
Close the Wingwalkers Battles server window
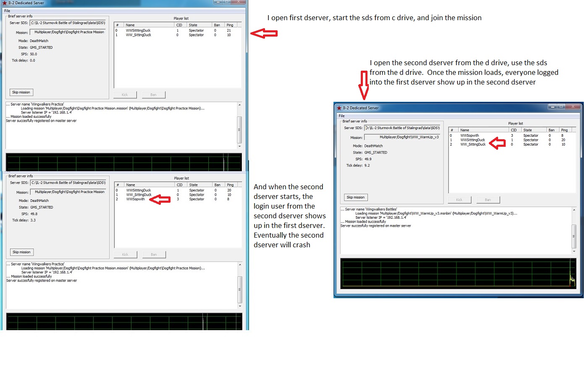pyautogui.click(x=573, y=107)
